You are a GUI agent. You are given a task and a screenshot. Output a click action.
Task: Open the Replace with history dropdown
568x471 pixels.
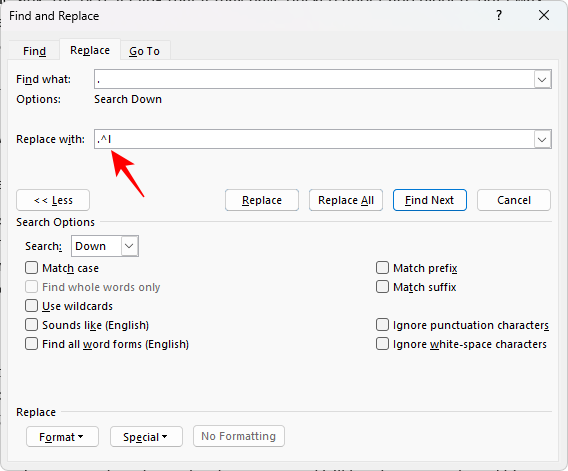pyautogui.click(x=542, y=139)
